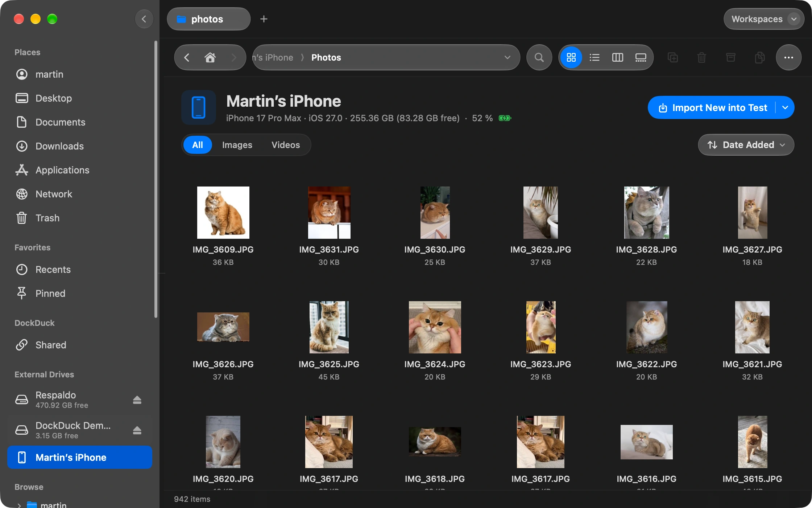Click the iPhone segment in the path bar
The width and height of the screenshot is (812, 508).
[273, 57]
